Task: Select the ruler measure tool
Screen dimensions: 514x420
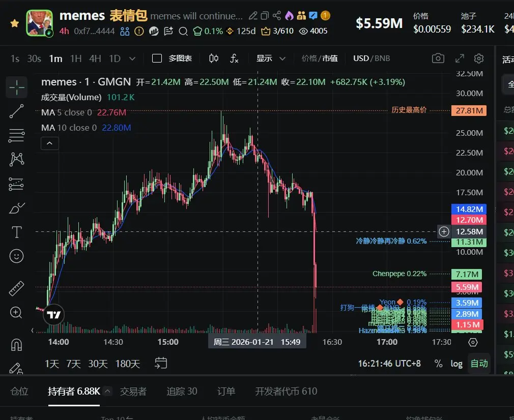Action: [x=16, y=288]
